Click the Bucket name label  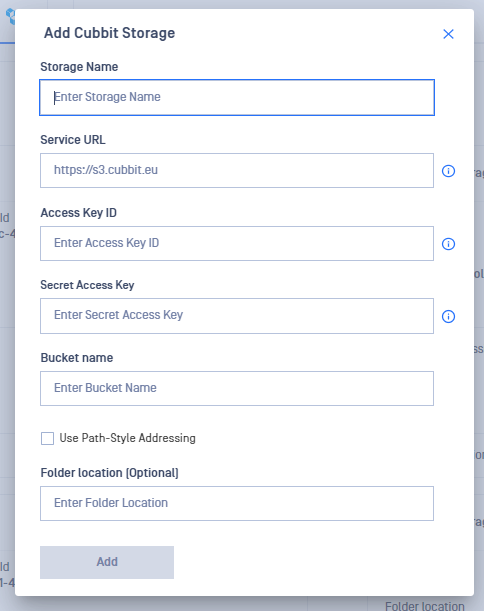point(77,358)
